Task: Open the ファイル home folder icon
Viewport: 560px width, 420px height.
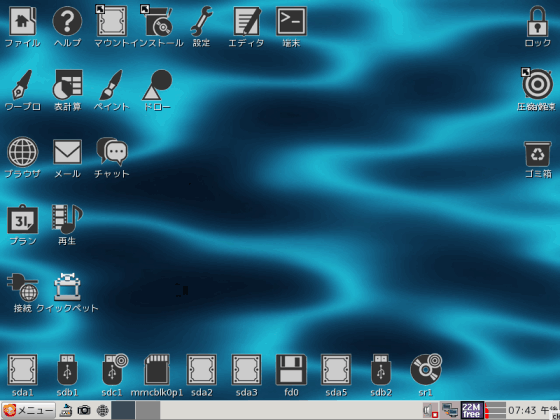Action: [22, 21]
